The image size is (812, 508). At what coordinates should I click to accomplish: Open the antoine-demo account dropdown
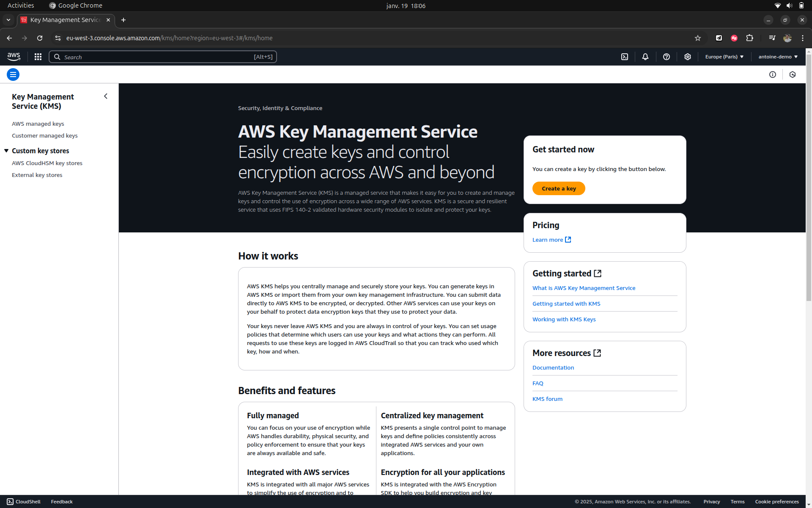coord(778,57)
